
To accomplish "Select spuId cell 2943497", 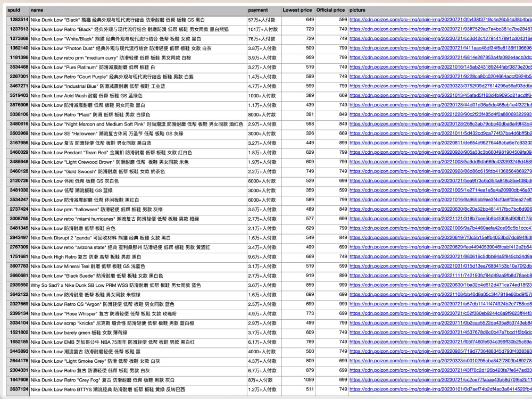I will pos(18,238).
